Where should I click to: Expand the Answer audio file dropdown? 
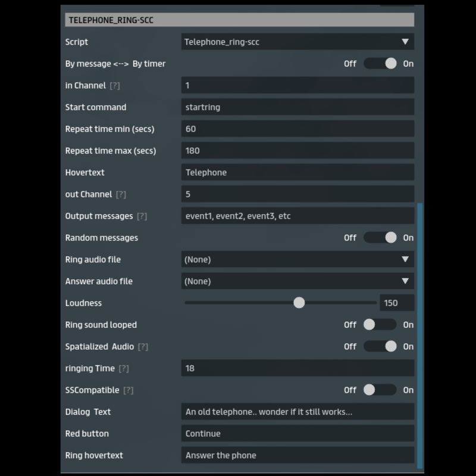[297, 281]
